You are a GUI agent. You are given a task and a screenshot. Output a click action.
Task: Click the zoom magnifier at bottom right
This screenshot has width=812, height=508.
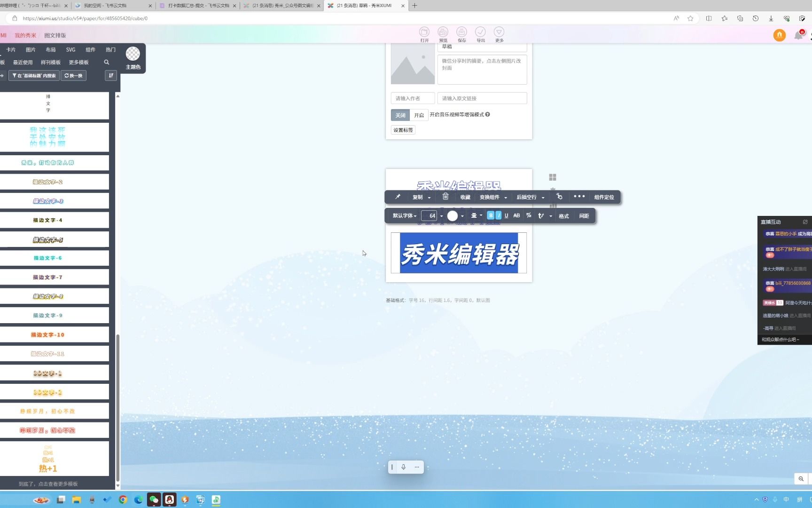[801, 478]
